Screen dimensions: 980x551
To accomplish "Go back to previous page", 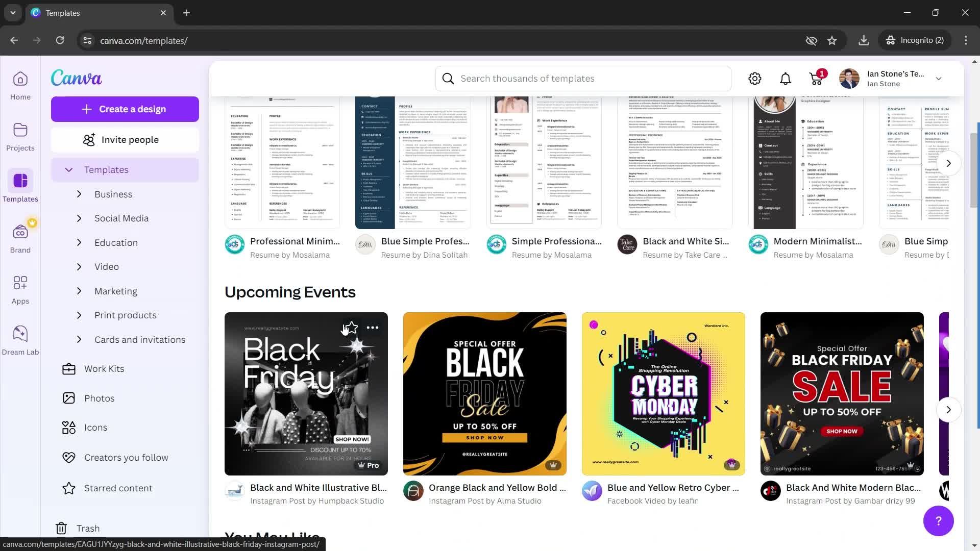I will 14,40.
